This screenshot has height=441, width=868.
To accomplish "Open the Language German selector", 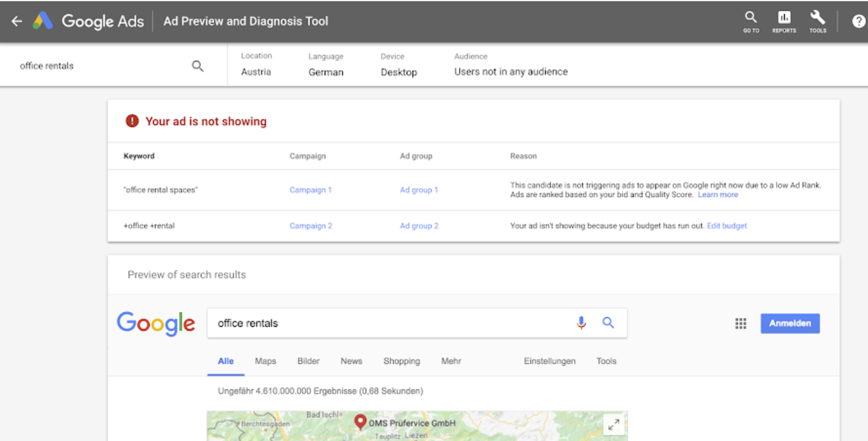I will [x=326, y=65].
